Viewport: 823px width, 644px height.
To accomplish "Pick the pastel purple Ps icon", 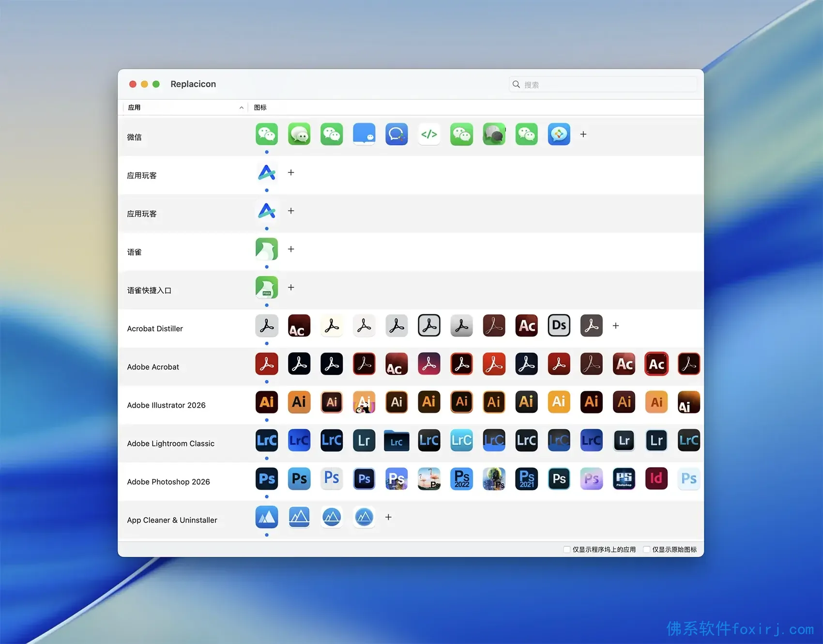I will pyautogui.click(x=591, y=478).
